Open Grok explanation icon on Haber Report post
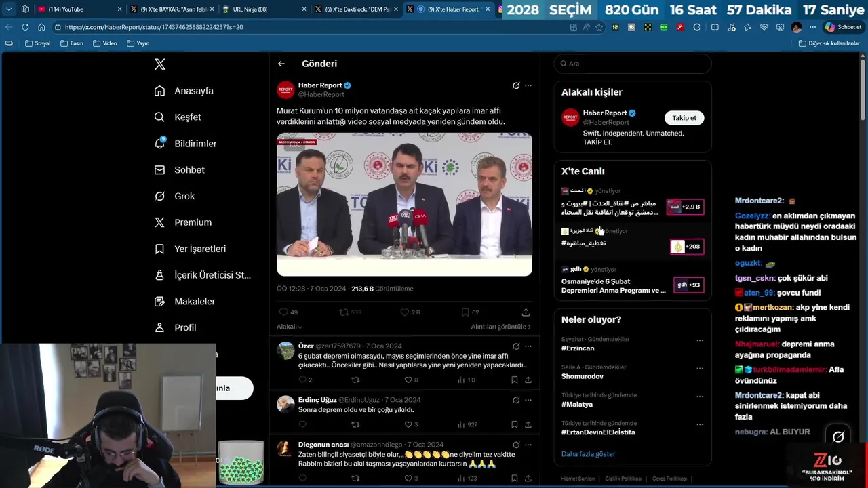 point(516,85)
